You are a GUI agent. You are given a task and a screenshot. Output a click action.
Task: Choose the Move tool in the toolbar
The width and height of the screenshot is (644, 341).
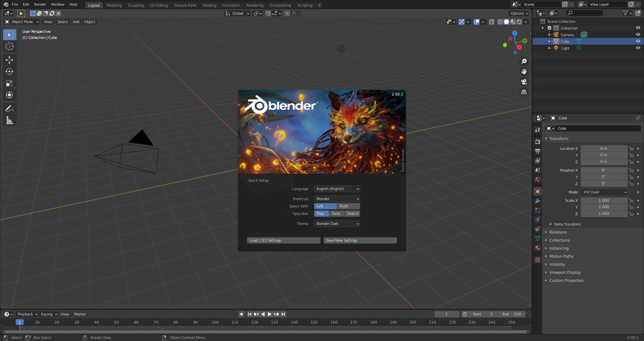pos(9,60)
